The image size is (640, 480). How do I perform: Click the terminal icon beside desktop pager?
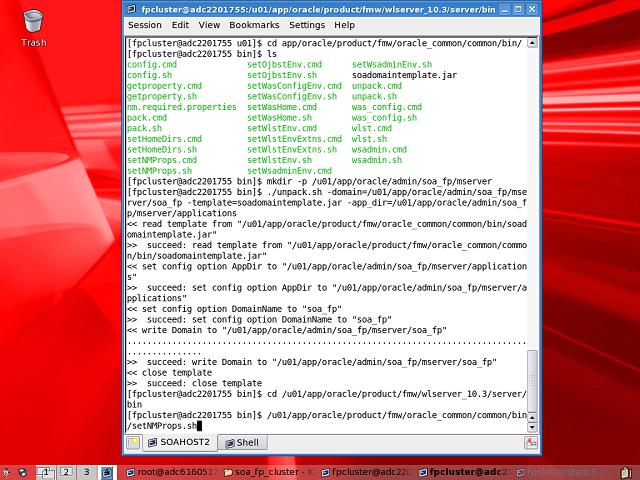107,473
